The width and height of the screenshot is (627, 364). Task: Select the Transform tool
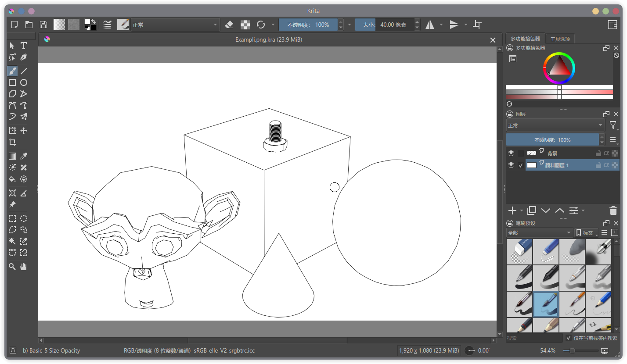tap(12, 131)
